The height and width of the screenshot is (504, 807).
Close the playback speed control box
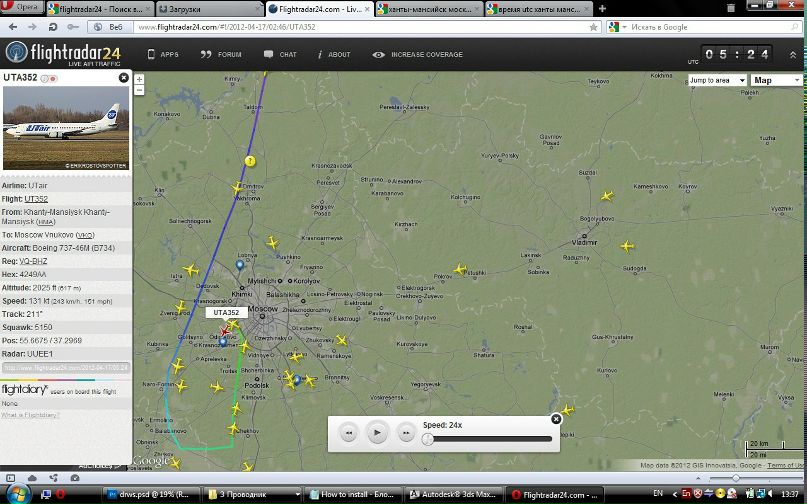(x=556, y=419)
